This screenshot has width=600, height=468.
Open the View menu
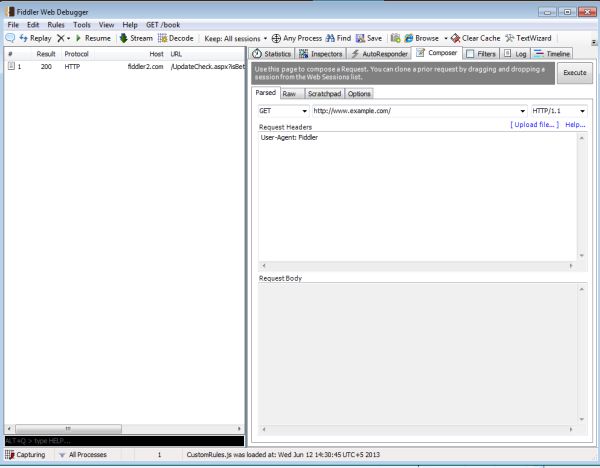click(106, 25)
